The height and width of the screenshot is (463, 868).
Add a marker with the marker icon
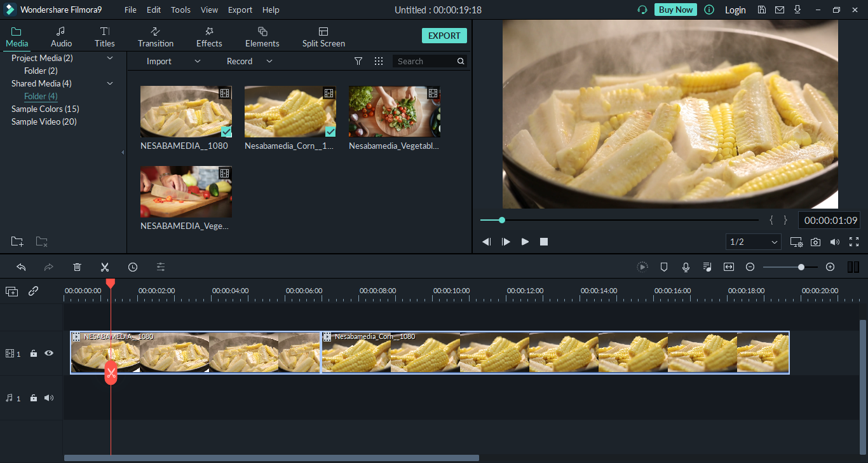click(664, 267)
